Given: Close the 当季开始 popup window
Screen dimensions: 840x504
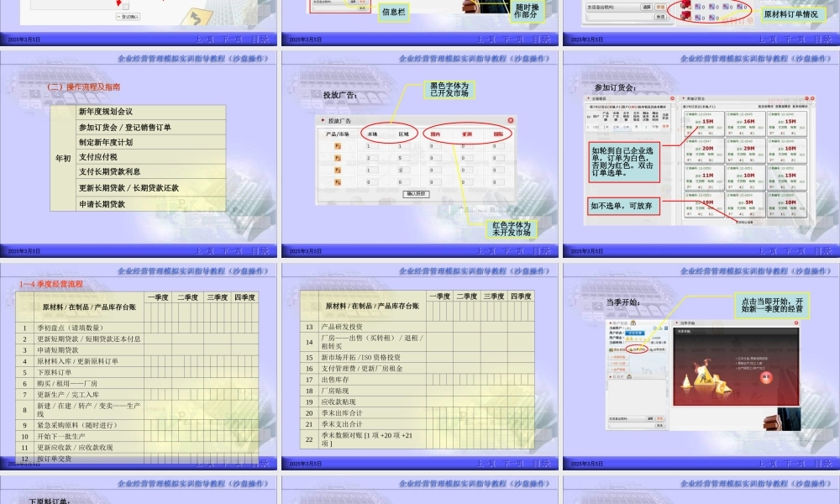Looking at the screenshot, I should click(x=796, y=323).
